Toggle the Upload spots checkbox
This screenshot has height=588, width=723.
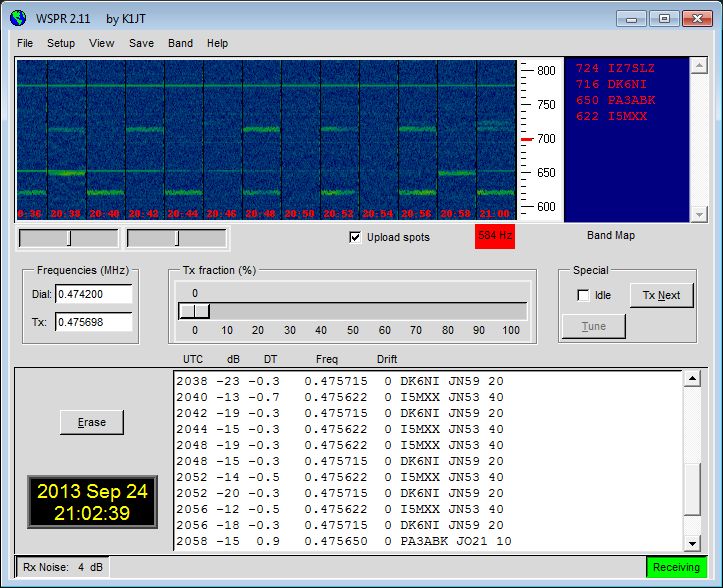[x=355, y=237]
